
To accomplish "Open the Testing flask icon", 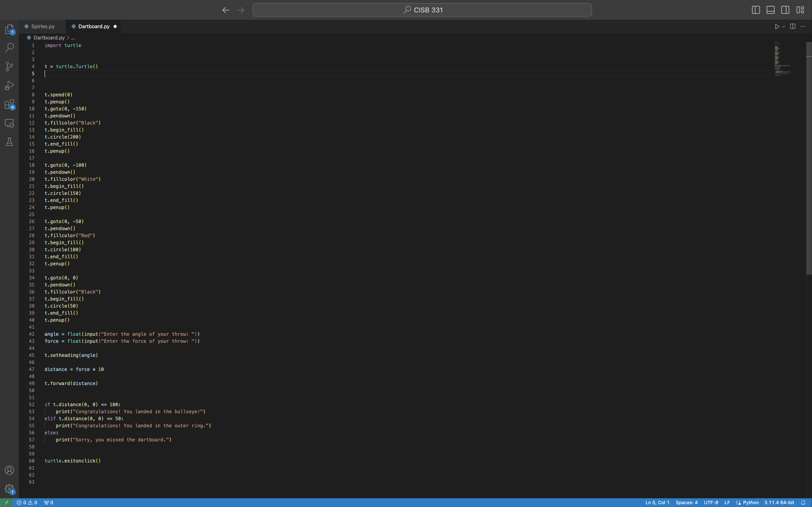I will (x=9, y=142).
